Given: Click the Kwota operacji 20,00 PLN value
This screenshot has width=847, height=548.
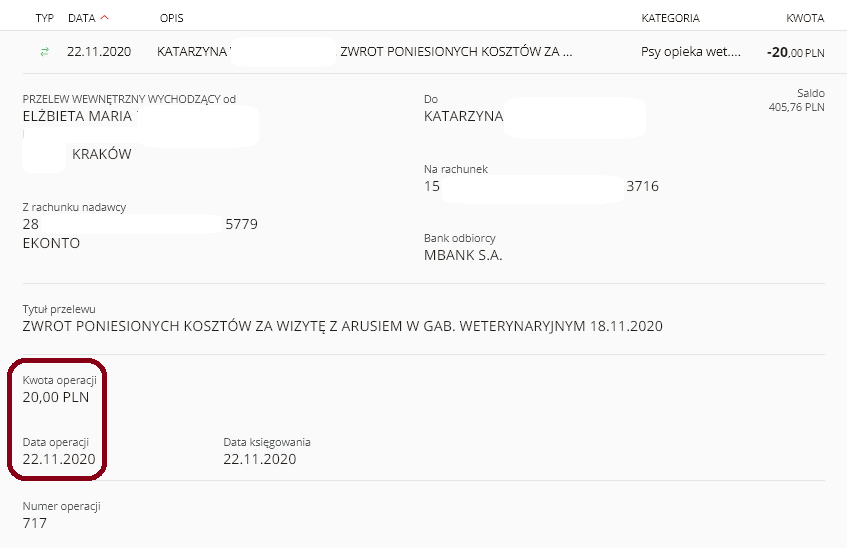Looking at the screenshot, I should pyautogui.click(x=56, y=397).
